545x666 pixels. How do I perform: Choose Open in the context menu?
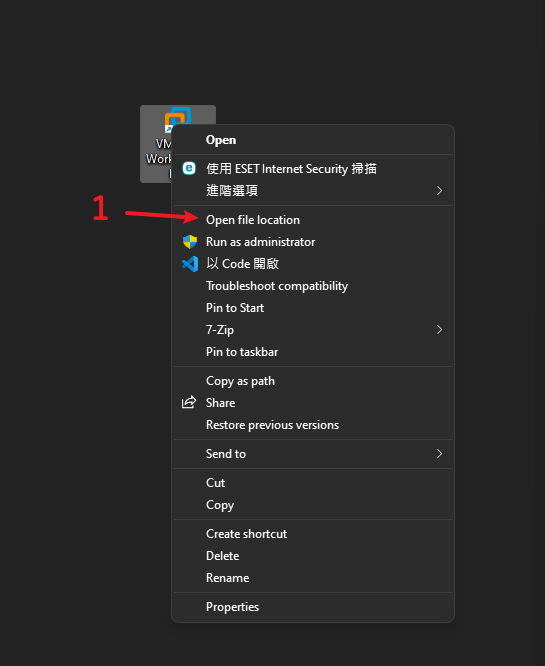(313, 140)
